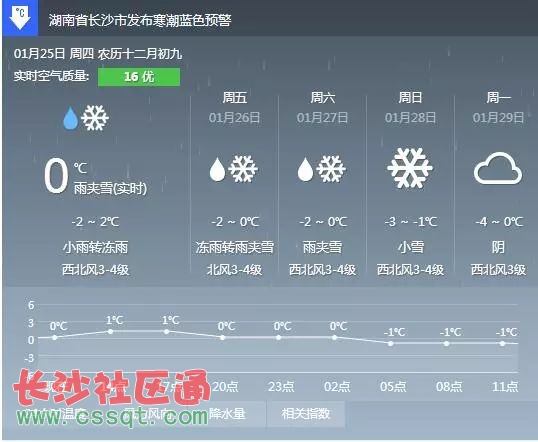Click the Sunday snowflake icon
This screenshot has width=538, height=442.
click(x=410, y=168)
